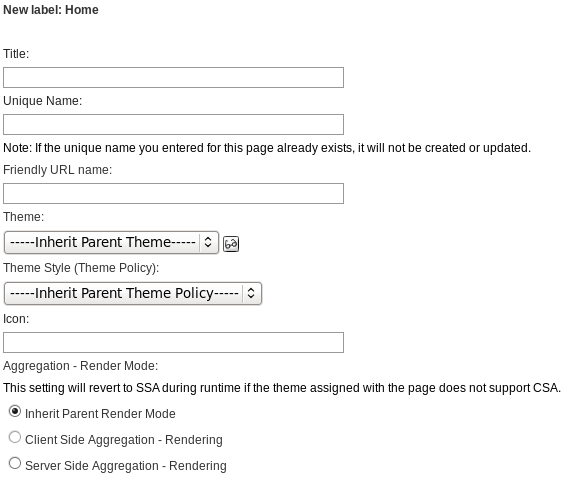Focus the Title text field
The height and width of the screenshot is (477, 574).
point(174,77)
